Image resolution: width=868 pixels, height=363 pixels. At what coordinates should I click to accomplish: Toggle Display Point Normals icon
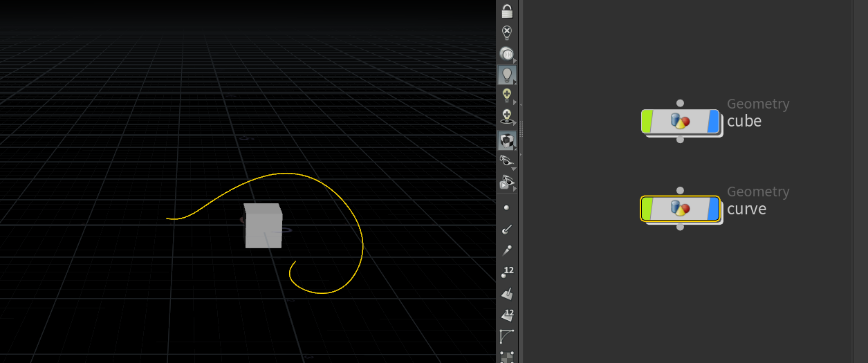click(x=507, y=229)
